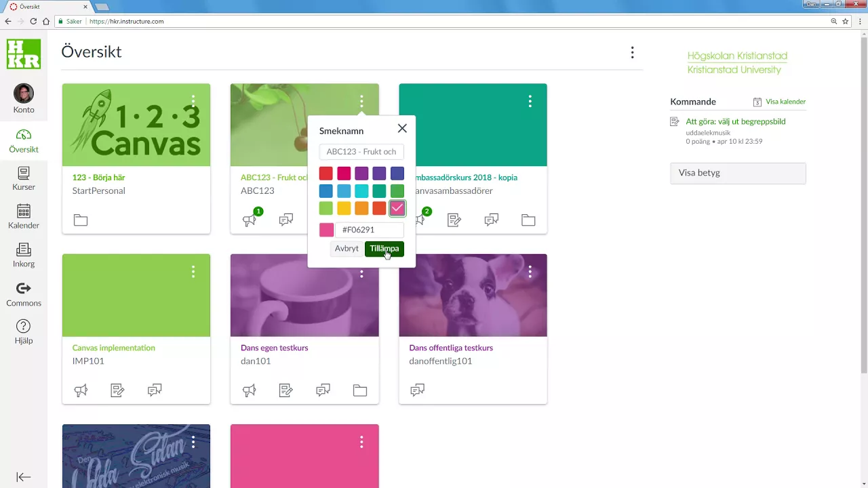Open the puppy course thumbnail
The height and width of the screenshot is (488, 868).
[x=473, y=296]
